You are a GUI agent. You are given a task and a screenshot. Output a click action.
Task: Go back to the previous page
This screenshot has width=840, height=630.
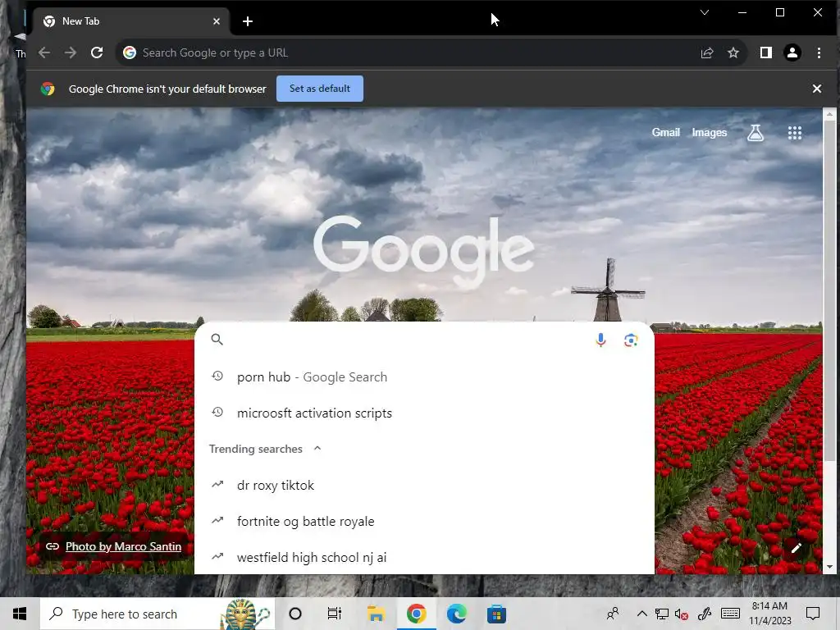click(44, 52)
